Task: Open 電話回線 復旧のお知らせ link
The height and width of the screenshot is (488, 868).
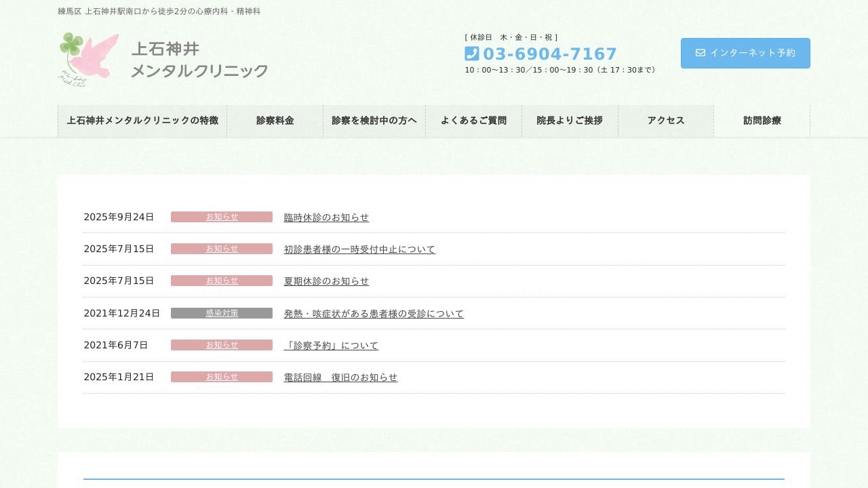Action: point(340,378)
